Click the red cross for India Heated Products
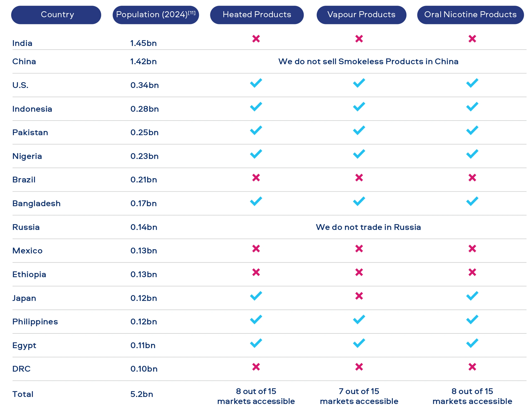 256,38
